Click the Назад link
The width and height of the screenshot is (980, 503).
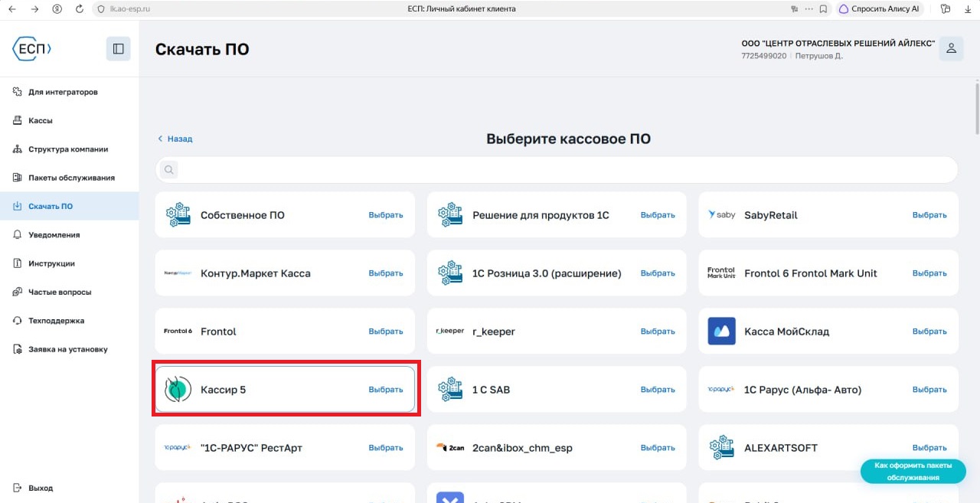pos(175,139)
